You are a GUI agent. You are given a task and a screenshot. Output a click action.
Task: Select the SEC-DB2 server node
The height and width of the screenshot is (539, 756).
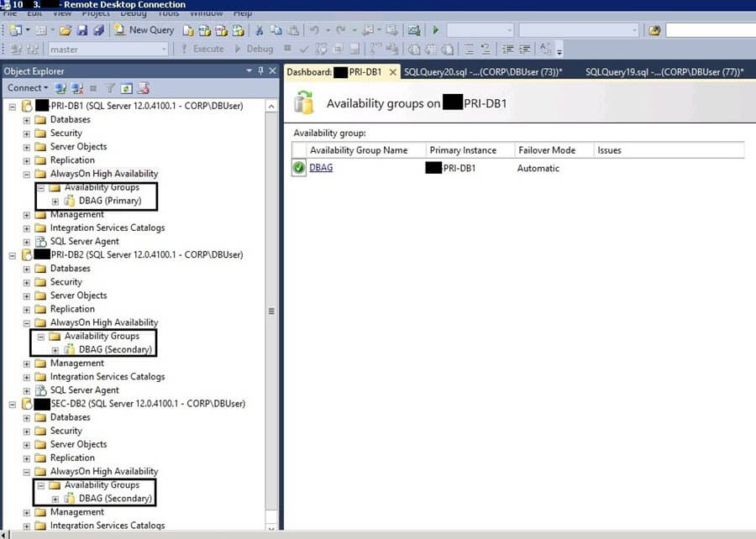148,404
